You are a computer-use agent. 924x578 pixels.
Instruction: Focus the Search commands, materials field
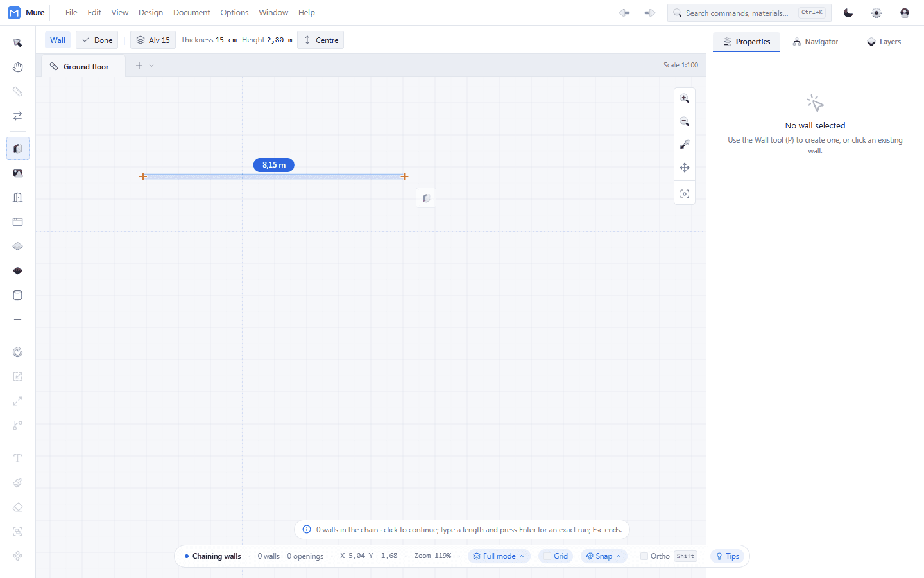coord(749,13)
